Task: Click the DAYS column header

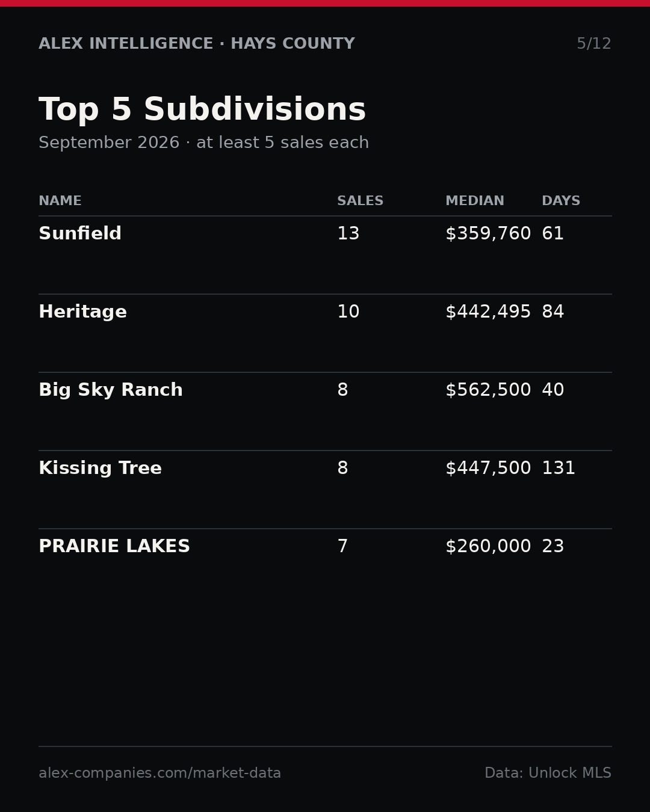Action: coord(561,201)
